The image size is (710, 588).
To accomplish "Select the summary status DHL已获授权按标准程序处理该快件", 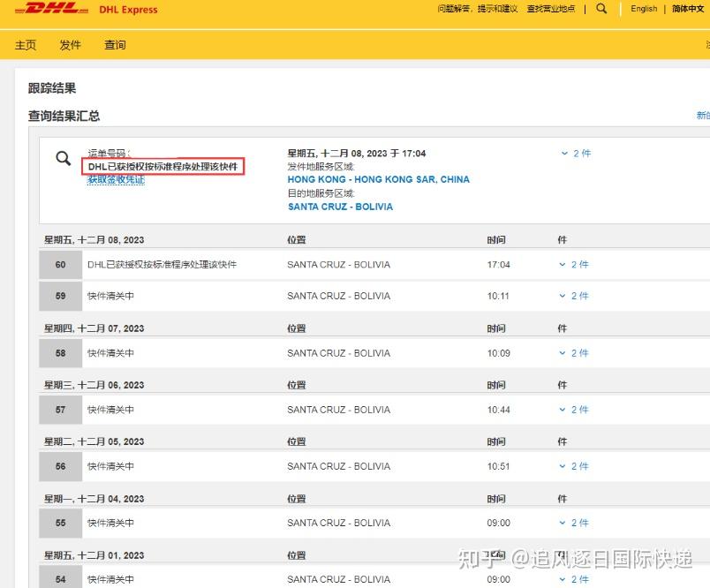I will point(163,167).
